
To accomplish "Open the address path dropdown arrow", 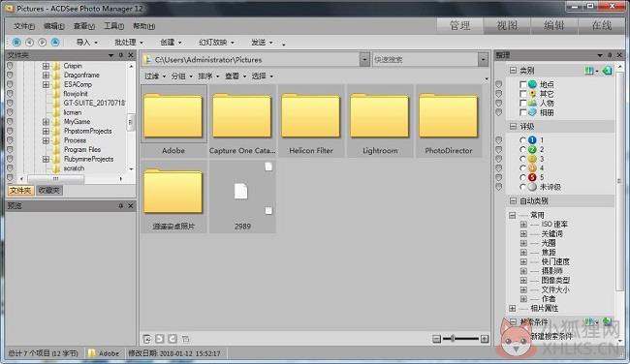I will click(364, 60).
